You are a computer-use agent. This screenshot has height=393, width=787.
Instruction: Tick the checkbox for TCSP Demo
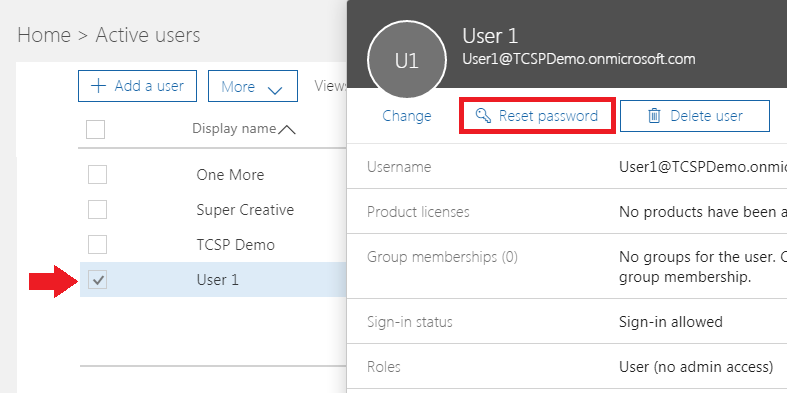pyautogui.click(x=97, y=244)
